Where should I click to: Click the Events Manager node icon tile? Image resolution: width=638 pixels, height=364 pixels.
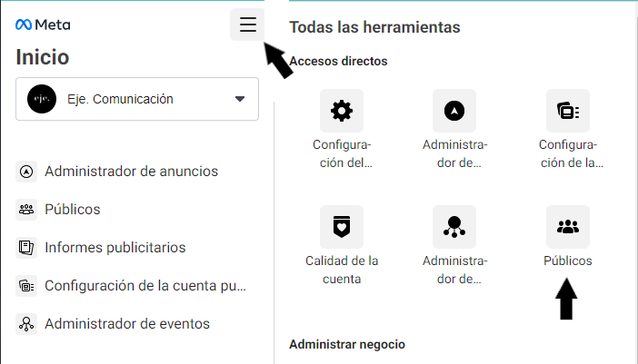coord(454,227)
